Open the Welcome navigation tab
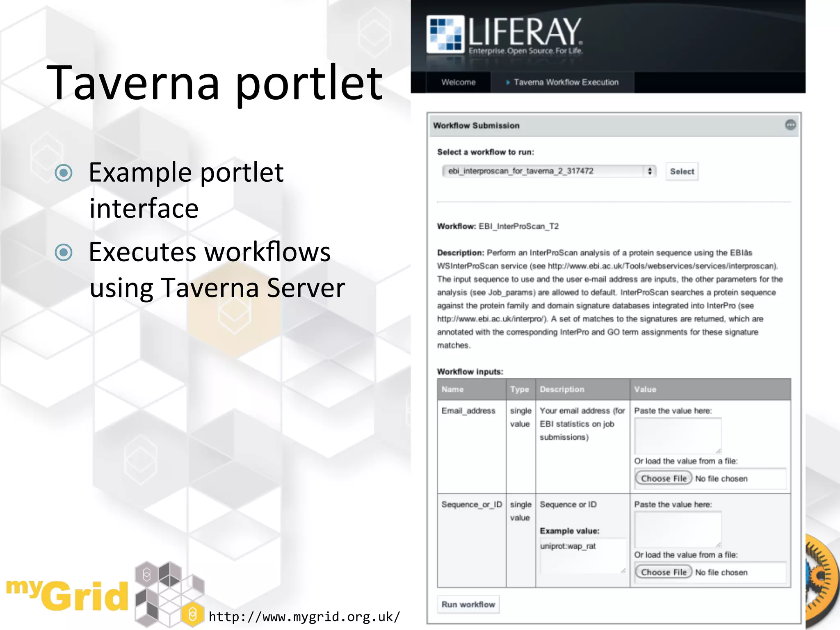Image resolution: width=840 pixels, height=630 pixels. (x=458, y=82)
